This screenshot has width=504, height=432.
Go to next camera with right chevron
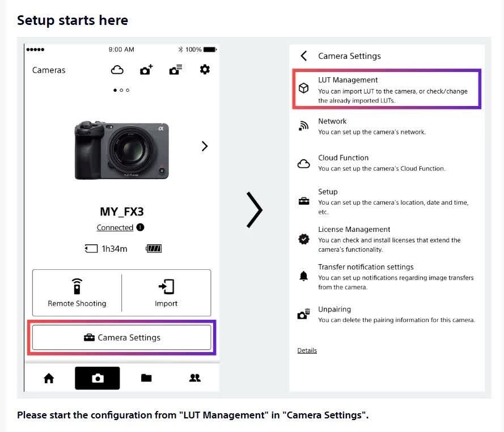[x=205, y=146]
